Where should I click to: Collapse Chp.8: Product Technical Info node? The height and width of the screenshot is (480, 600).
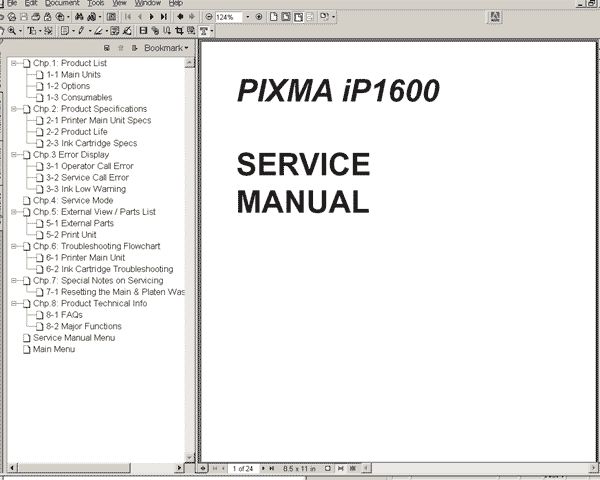tap(14, 304)
